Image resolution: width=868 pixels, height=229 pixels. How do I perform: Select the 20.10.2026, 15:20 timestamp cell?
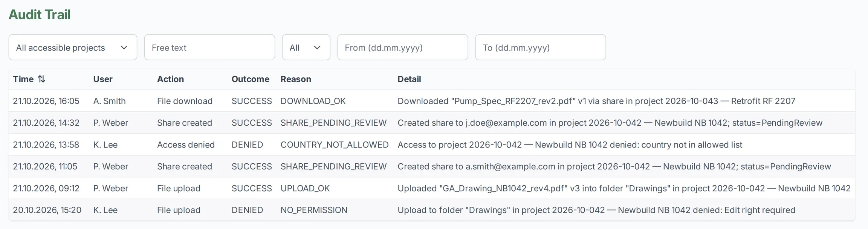point(47,210)
